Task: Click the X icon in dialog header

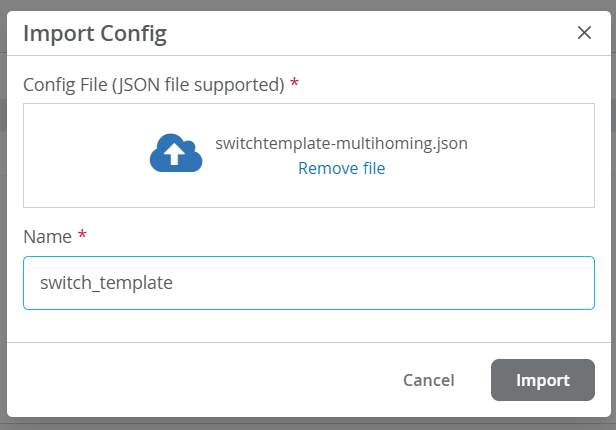Action: 585,33
